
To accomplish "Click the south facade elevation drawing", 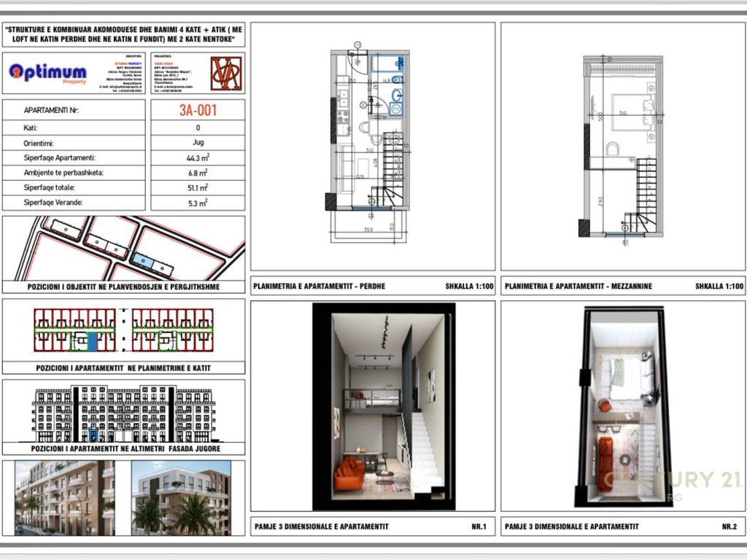I will 123,413.
